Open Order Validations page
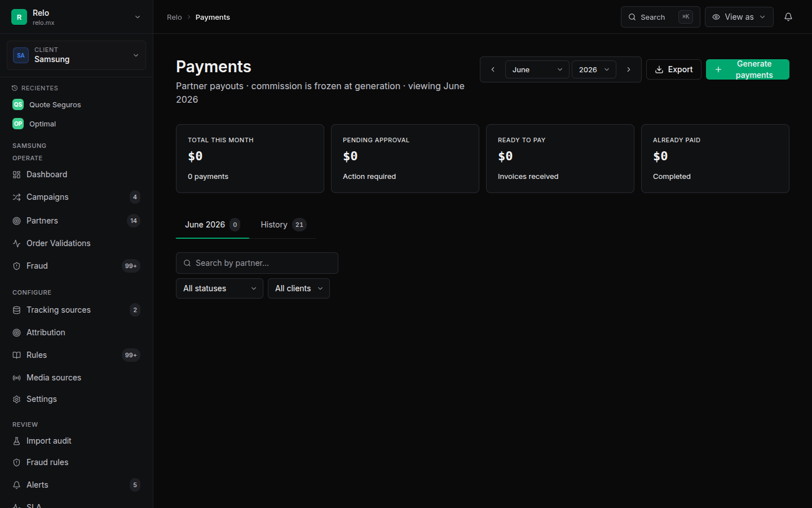 click(76, 243)
